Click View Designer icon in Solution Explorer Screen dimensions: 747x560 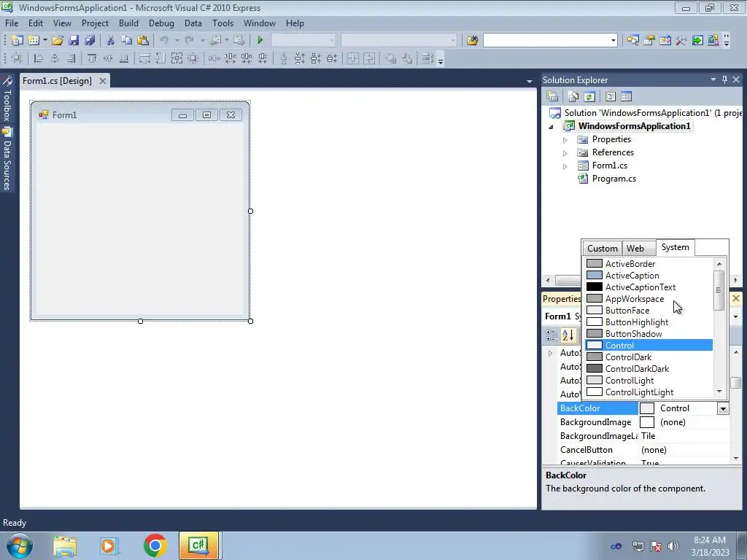click(x=627, y=97)
